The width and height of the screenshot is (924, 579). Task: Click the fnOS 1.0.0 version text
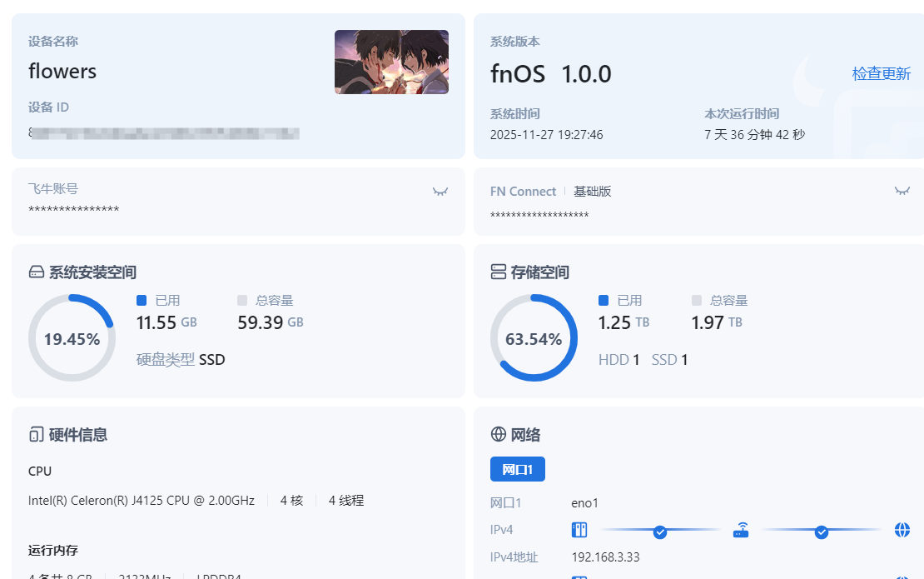[x=551, y=74]
